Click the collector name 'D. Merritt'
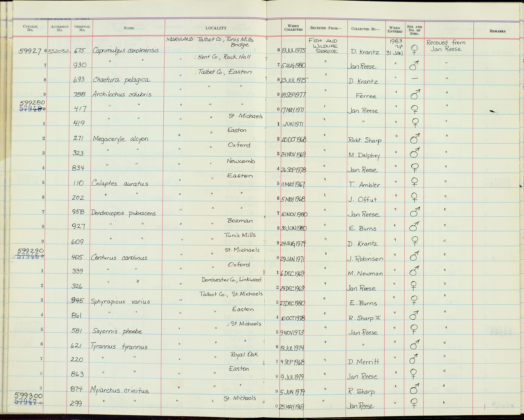 pos(363,362)
